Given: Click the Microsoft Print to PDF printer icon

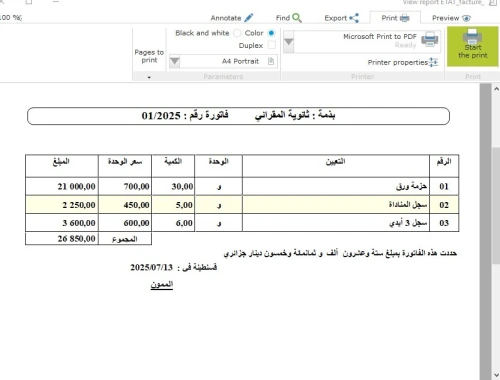Looking at the screenshot, I should (x=430, y=39).
